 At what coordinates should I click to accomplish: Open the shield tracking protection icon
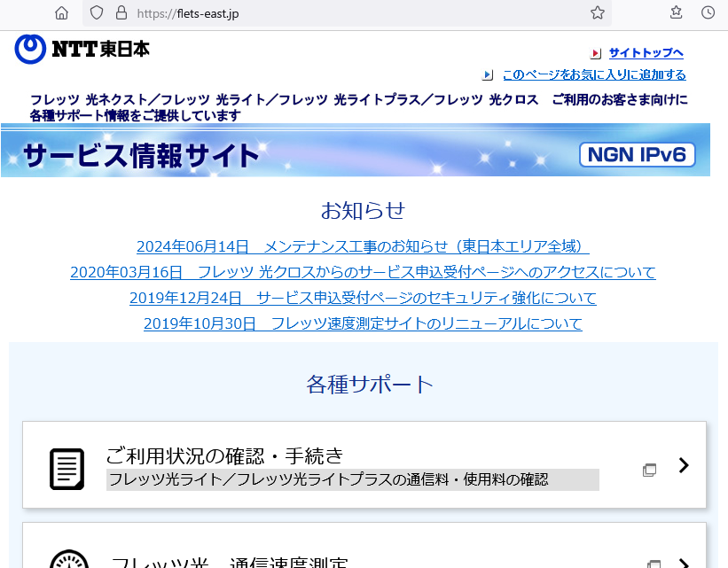[x=96, y=13]
